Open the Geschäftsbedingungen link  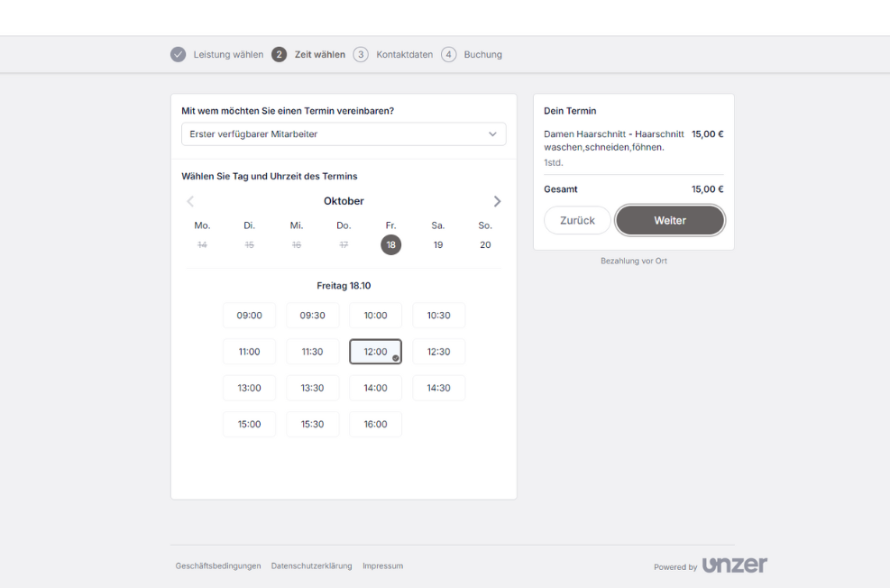tap(218, 566)
